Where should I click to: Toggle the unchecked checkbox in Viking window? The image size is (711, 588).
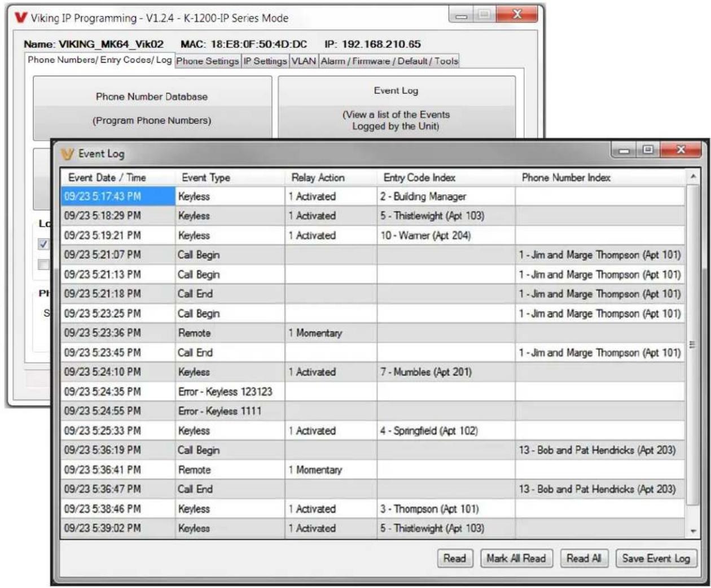coord(43,264)
